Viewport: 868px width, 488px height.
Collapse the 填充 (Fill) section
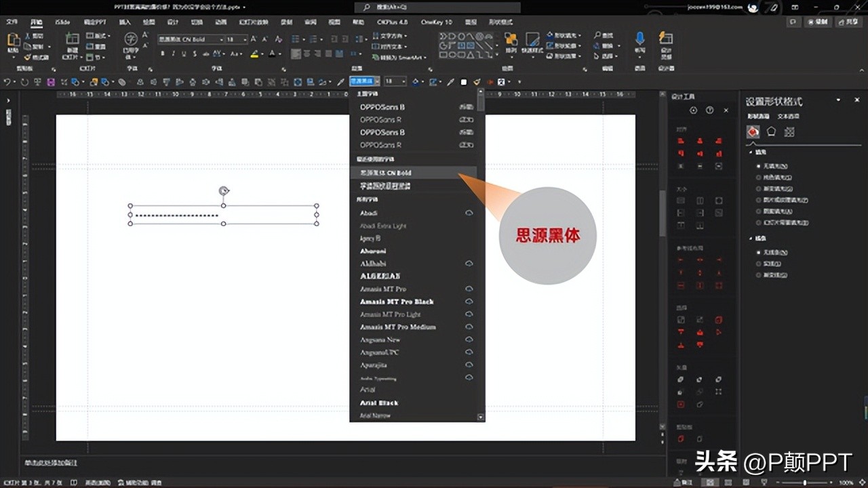[x=751, y=152]
